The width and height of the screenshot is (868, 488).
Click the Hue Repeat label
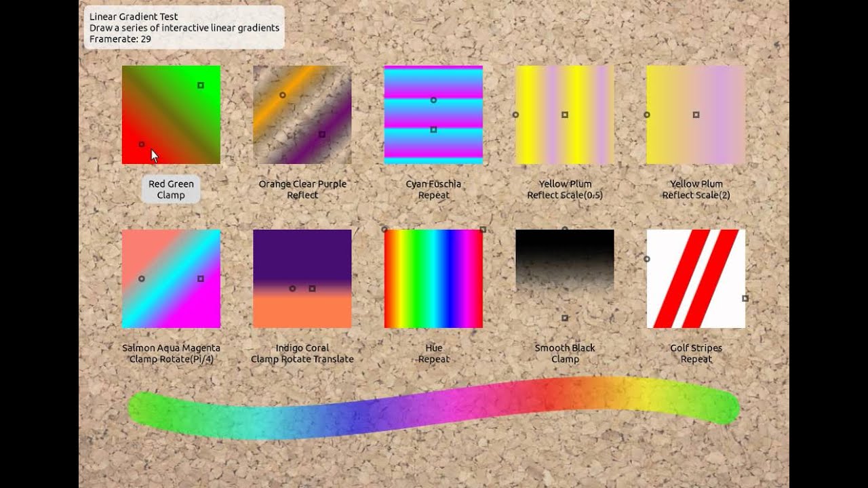click(434, 353)
